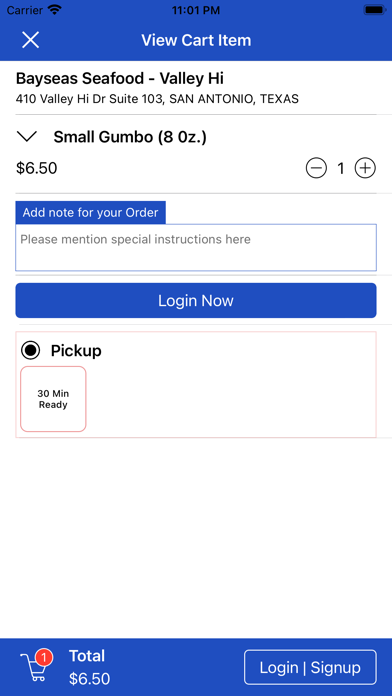This screenshot has height=696, width=392.
Task: Click the battery indicator icon
Action: (375, 9)
